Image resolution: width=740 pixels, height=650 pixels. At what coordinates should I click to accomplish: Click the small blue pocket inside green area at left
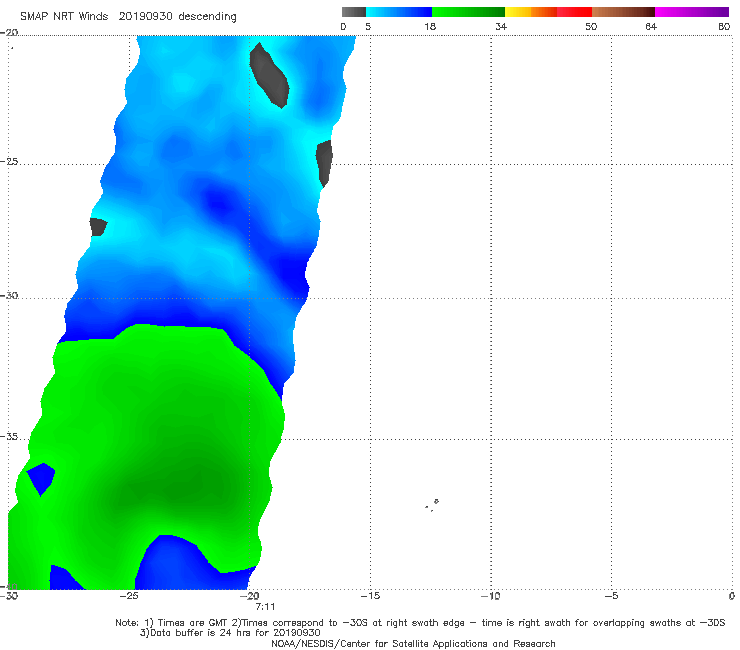pyautogui.click(x=41, y=478)
